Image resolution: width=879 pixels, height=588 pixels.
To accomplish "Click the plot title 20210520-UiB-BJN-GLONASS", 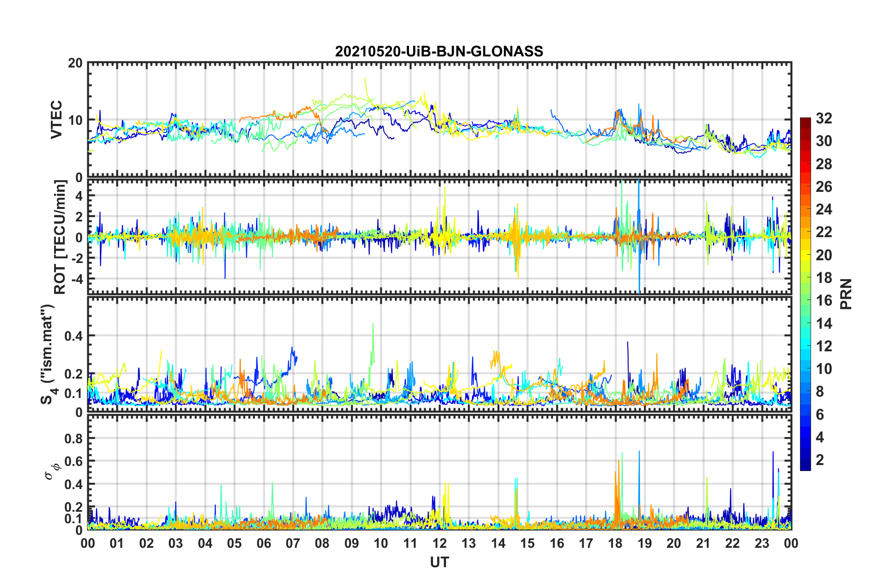I will [x=439, y=51].
